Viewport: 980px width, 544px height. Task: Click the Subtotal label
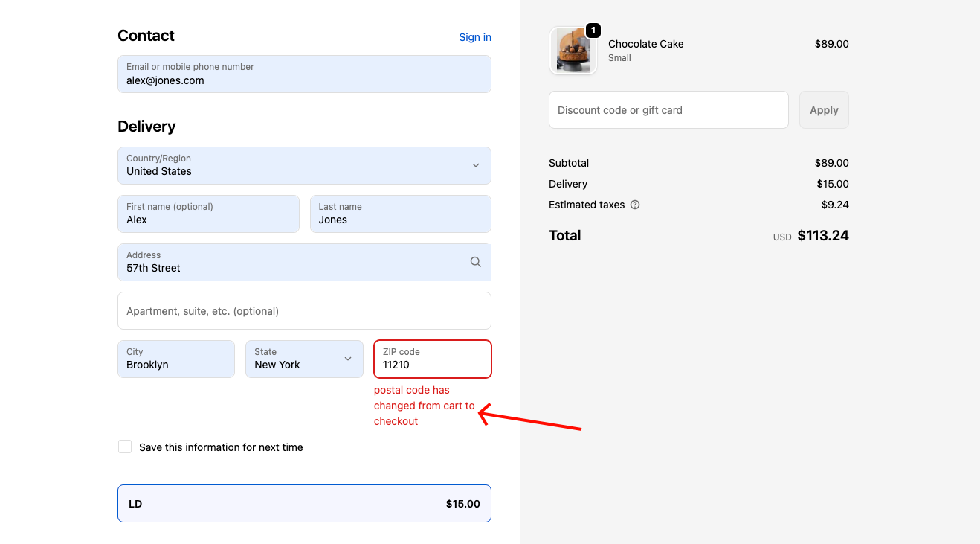[569, 163]
